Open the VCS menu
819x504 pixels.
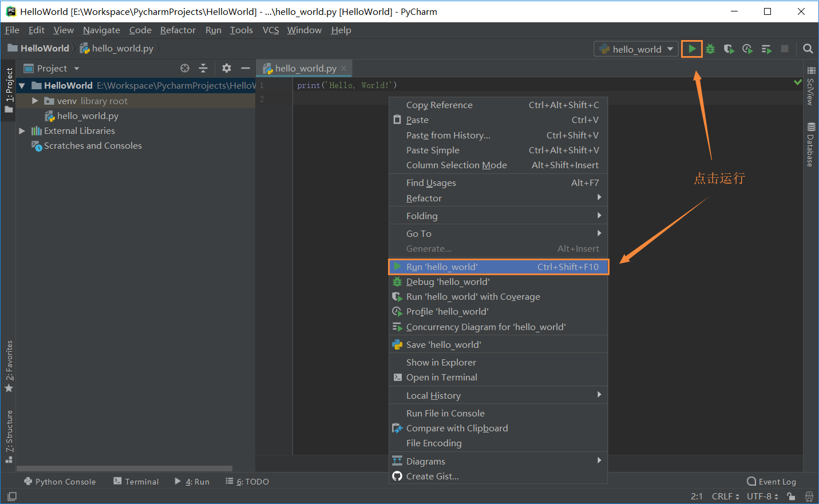coord(271,30)
